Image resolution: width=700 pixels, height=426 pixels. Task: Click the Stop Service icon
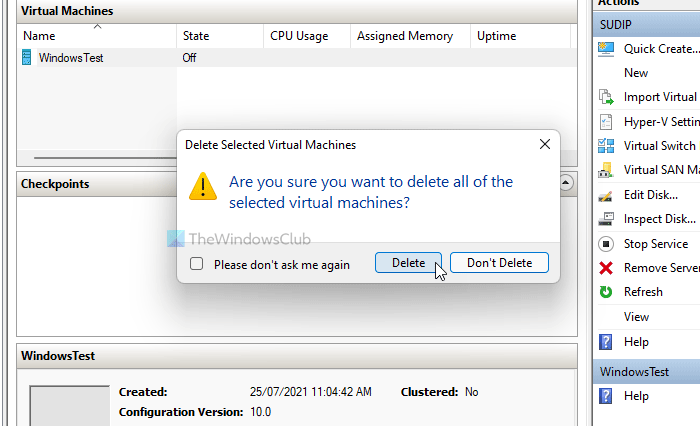click(x=606, y=243)
